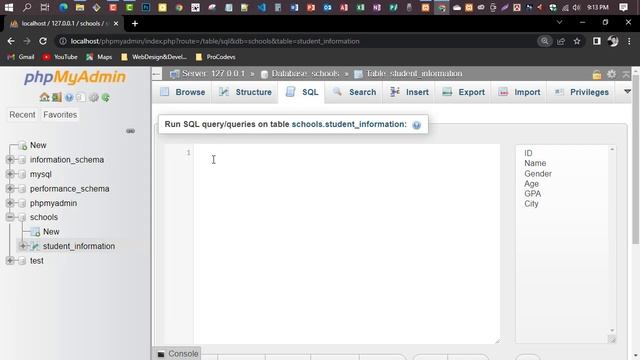Open the Insert tab

(x=409, y=92)
